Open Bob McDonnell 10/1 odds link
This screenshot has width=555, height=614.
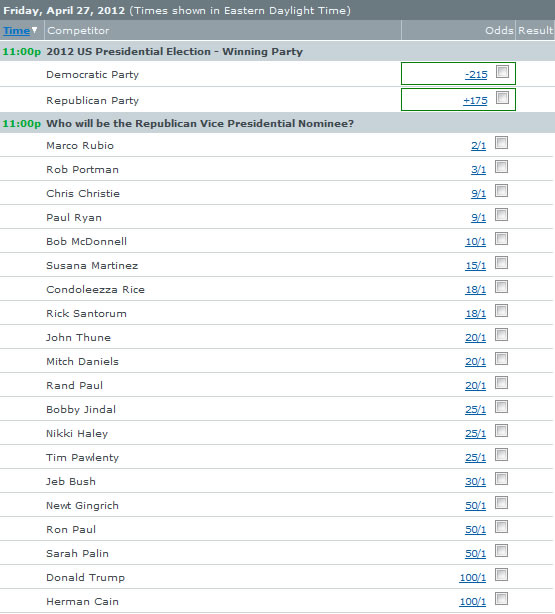pos(475,242)
